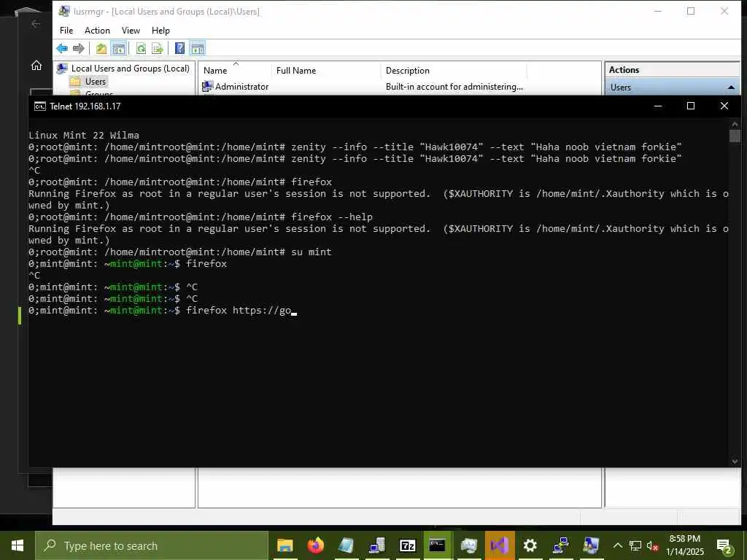Click the Export List toolbar icon
This screenshot has width=747, height=560.
click(158, 48)
